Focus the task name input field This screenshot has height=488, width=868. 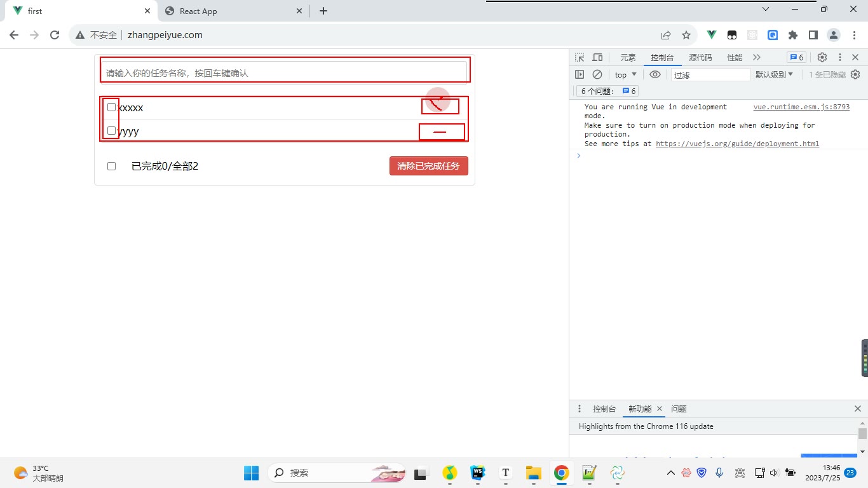[285, 72]
